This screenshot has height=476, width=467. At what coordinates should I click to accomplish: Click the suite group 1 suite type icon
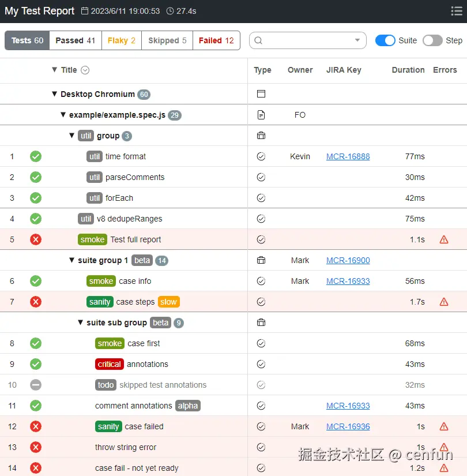pyautogui.click(x=261, y=260)
